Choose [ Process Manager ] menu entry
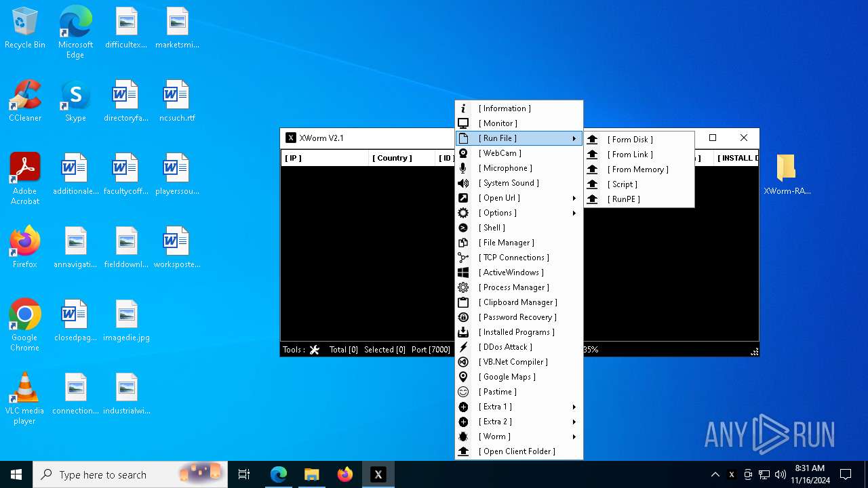Screen dimensions: 868x488 pos(519,287)
